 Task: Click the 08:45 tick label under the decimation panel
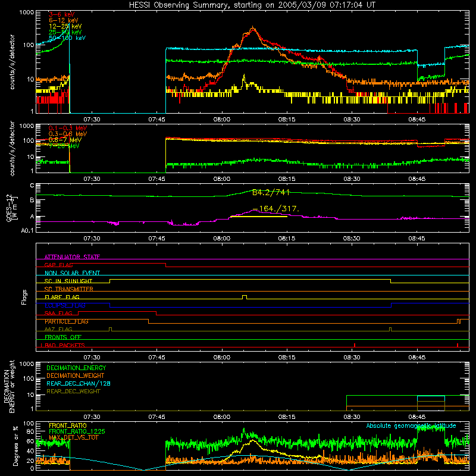click(417, 417)
